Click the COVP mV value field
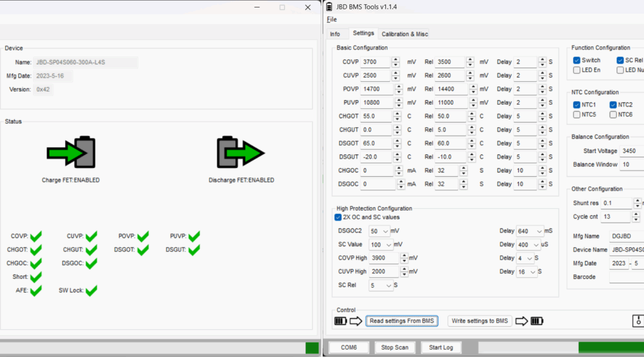The image size is (644, 357). tap(376, 62)
